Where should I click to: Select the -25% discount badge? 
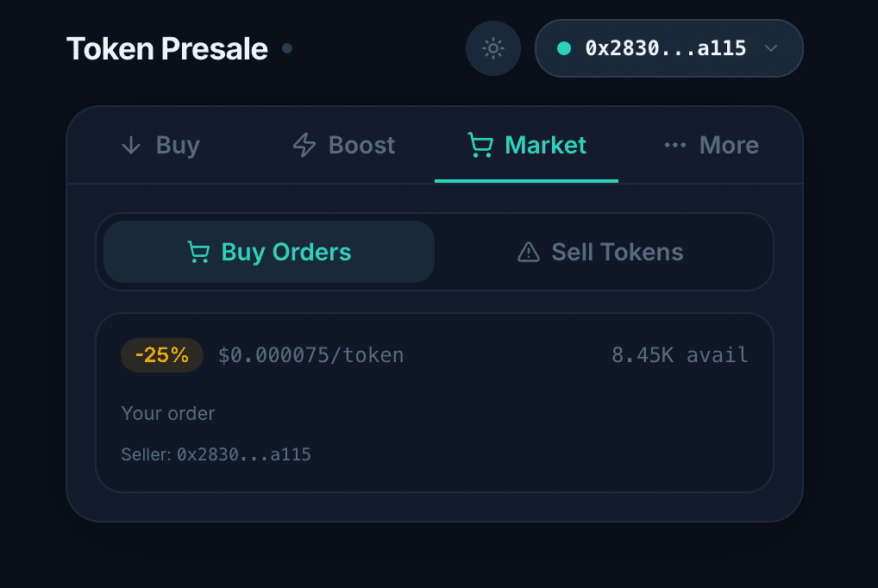point(162,355)
